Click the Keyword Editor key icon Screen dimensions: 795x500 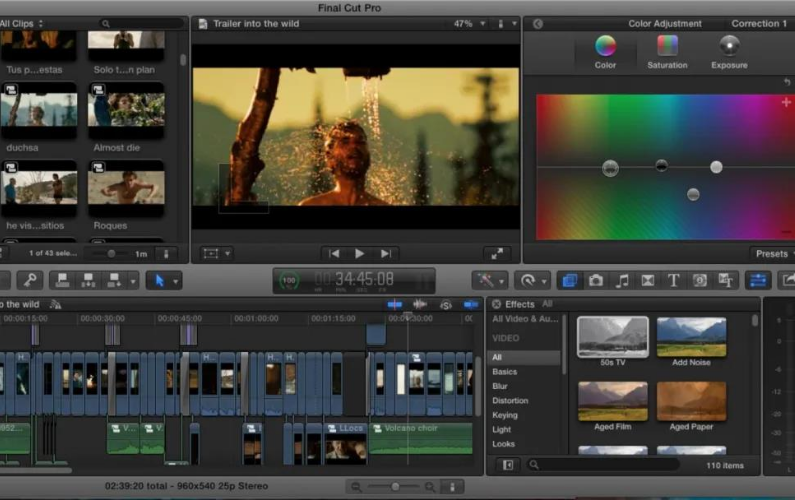point(30,281)
